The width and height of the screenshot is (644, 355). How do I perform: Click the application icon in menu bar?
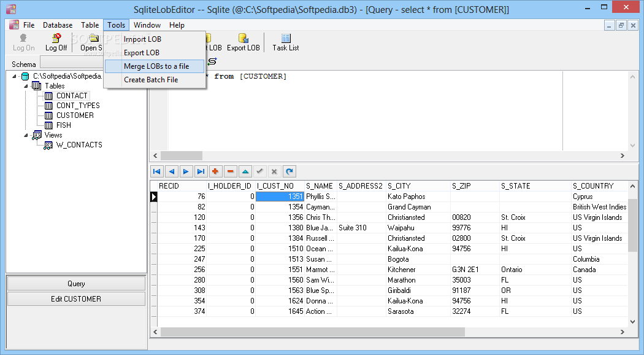[x=14, y=25]
